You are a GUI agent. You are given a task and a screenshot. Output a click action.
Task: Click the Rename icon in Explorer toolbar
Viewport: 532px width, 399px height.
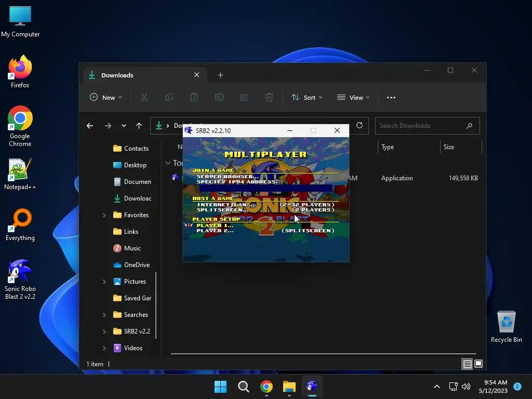pos(219,97)
